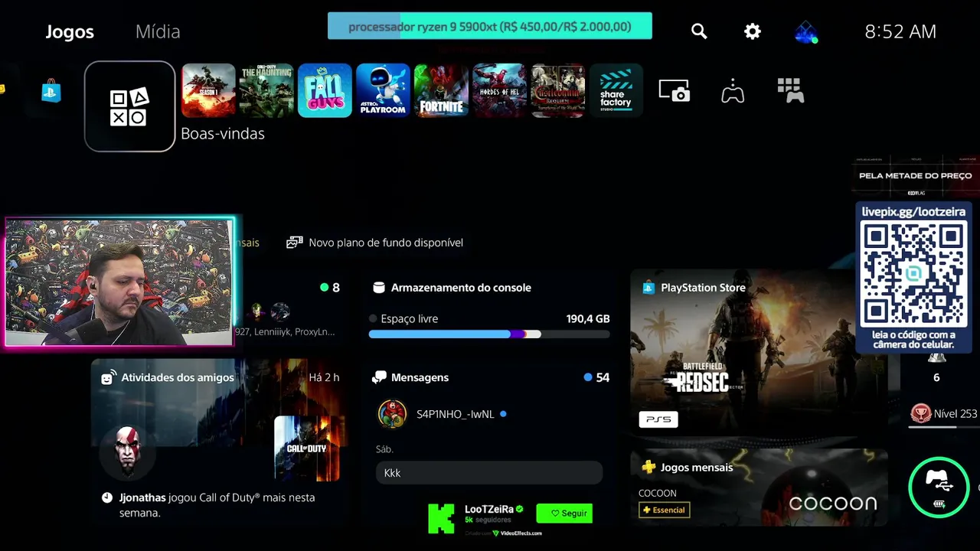Click the streamer webcam overlay
This screenshot has height=551, width=980.
119,282
